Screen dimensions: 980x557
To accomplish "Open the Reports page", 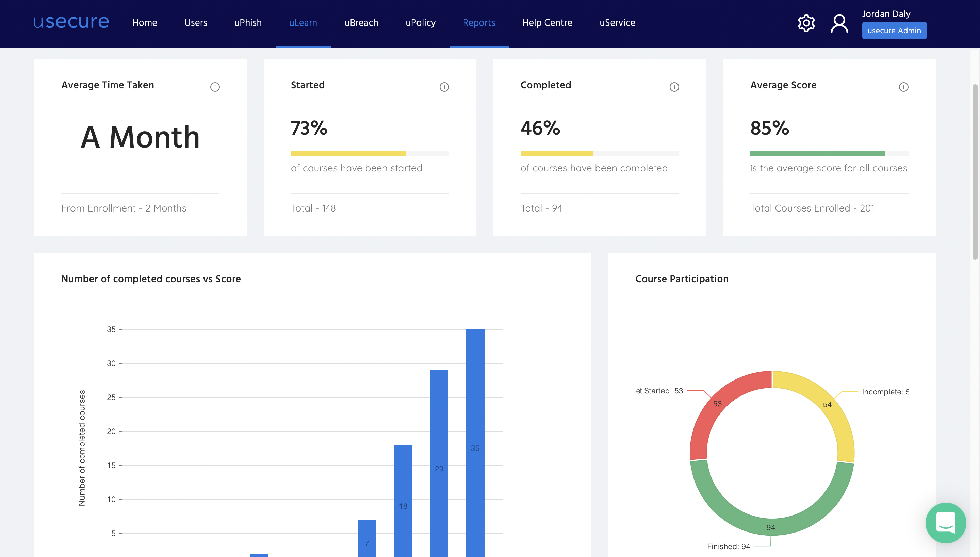I will 479,22.
